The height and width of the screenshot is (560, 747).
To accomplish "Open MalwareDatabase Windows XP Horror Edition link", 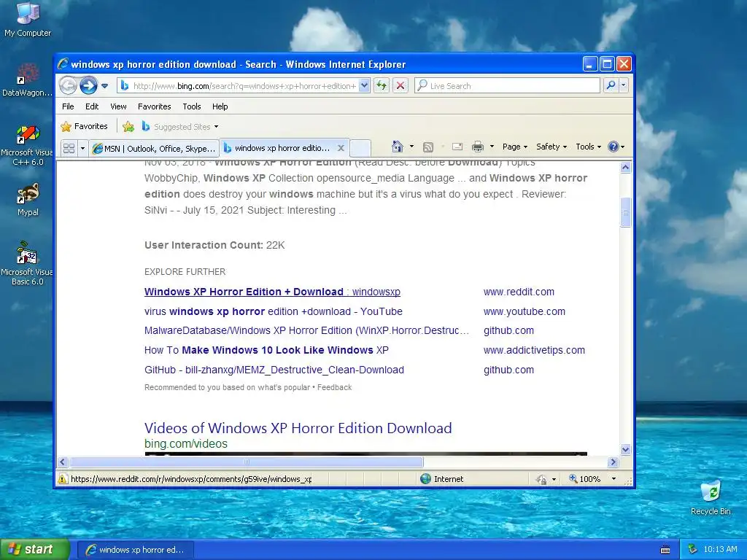I will (x=306, y=330).
